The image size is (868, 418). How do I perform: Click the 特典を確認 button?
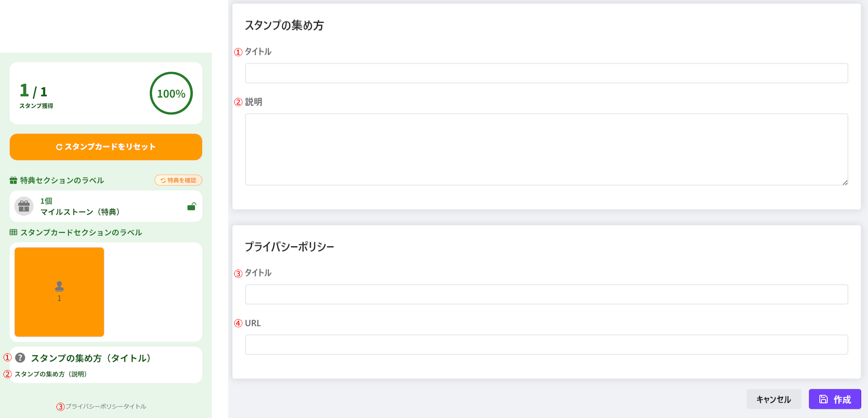[178, 180]
